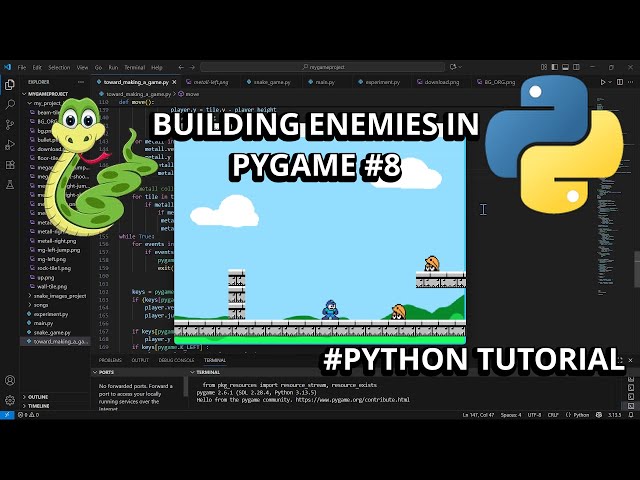Open main.py in the explorer tree
The height and width of the screenshot is (480, 640).
43,323
